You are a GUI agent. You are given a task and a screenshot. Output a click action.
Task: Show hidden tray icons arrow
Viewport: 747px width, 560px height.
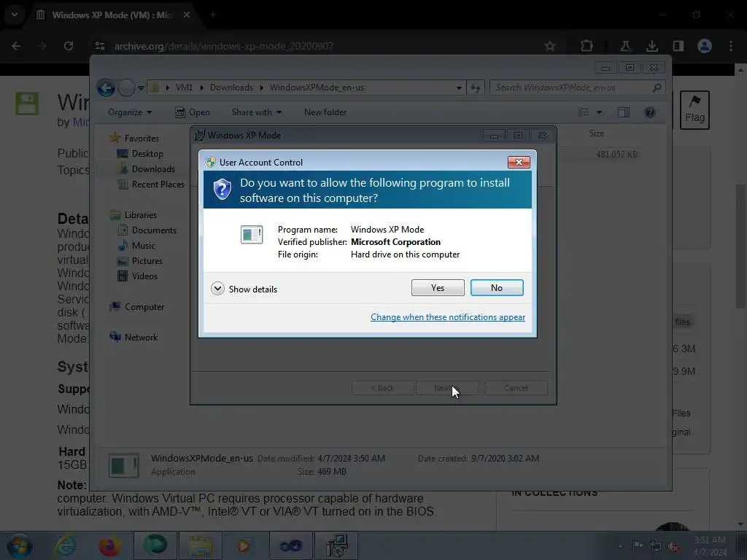[620, 546]
